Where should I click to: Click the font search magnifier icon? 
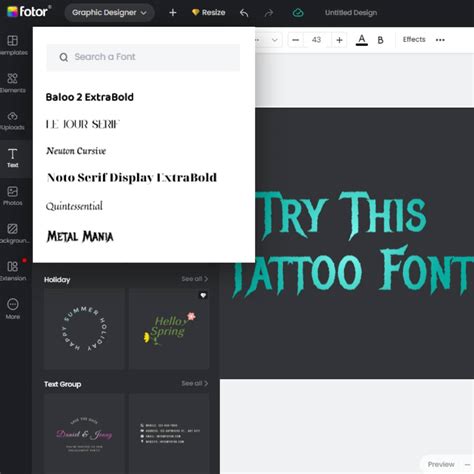63,57
